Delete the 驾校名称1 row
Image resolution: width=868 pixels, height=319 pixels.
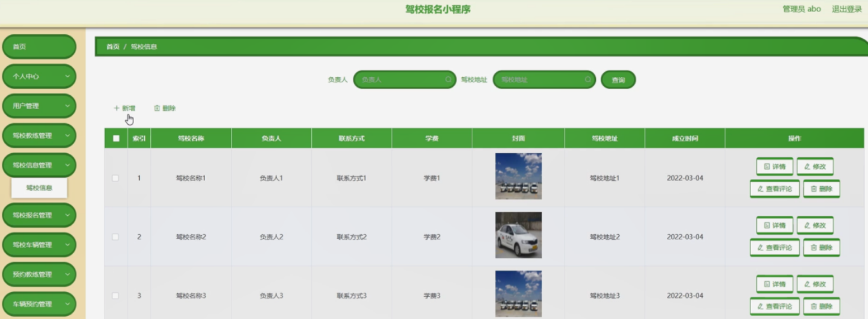pos(822,189)
